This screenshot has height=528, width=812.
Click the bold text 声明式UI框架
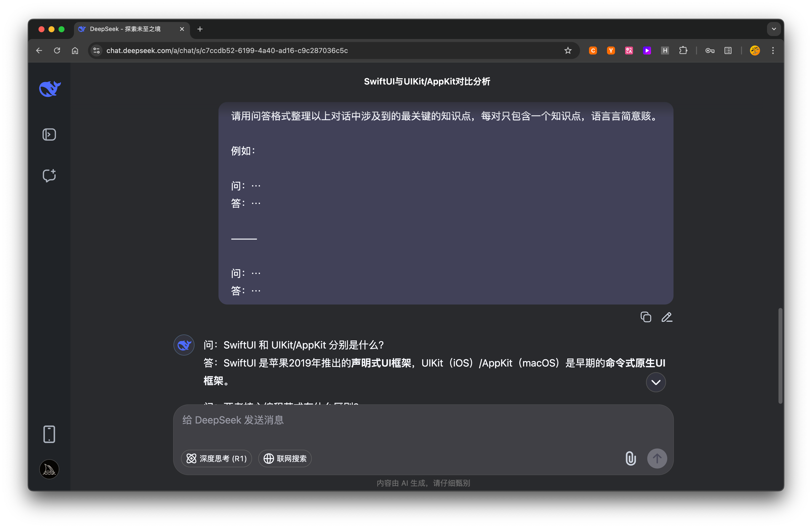coord(381,363)
